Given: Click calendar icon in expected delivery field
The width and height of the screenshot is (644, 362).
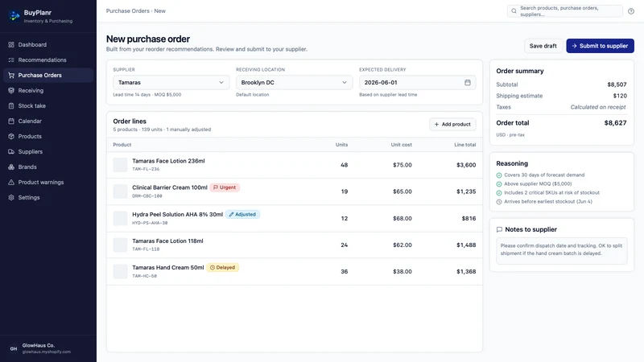Looking at the screenshot, I should (468, 83).
